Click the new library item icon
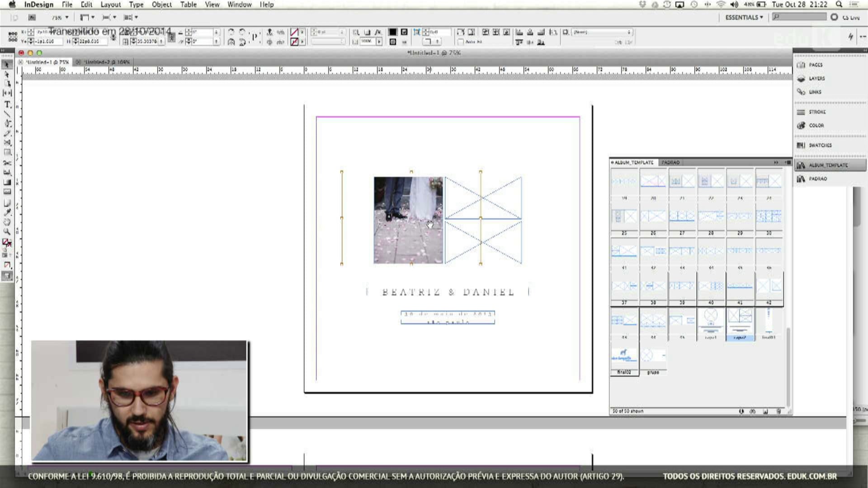The height and width of the screenshot is (488, 868). click(x=765, y=411)
